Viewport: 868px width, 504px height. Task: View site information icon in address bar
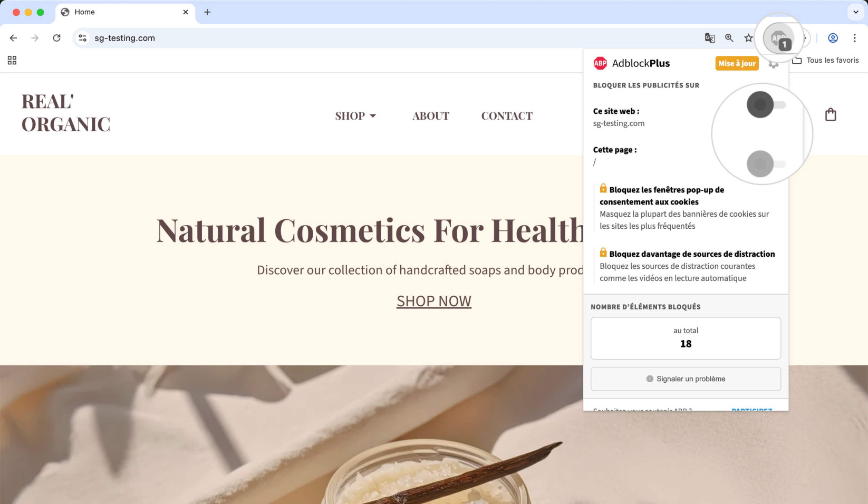82,38
